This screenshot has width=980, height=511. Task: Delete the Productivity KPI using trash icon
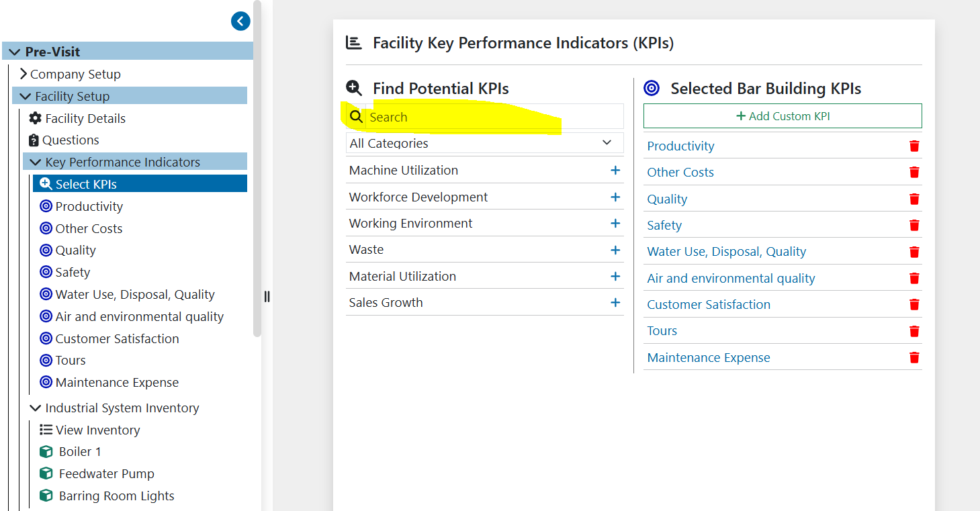pos(914,146)
